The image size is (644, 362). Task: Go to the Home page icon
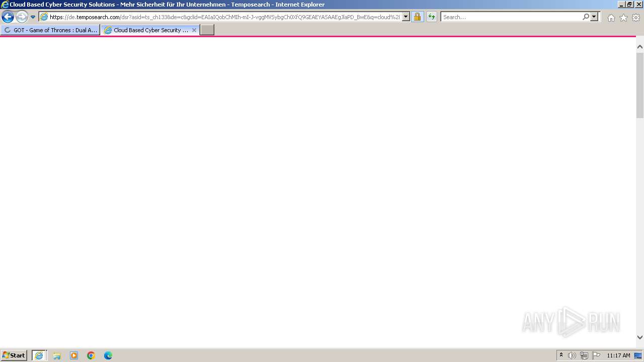pos(611,18)
